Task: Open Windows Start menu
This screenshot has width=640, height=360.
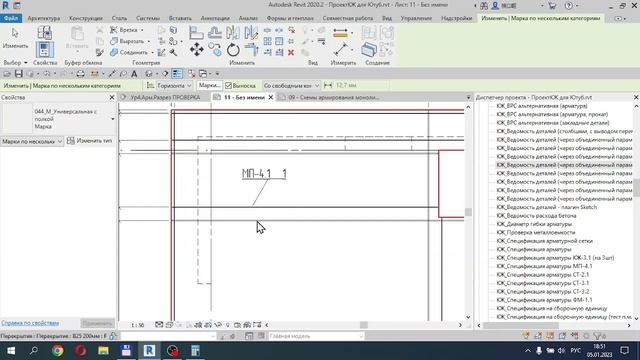Action: coord(11,351)
